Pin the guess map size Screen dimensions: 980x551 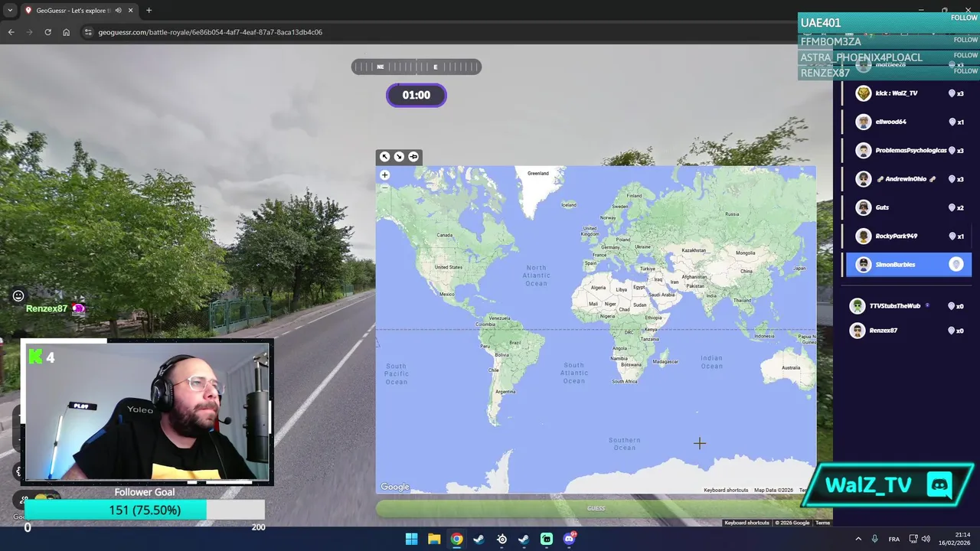[413, 157]
